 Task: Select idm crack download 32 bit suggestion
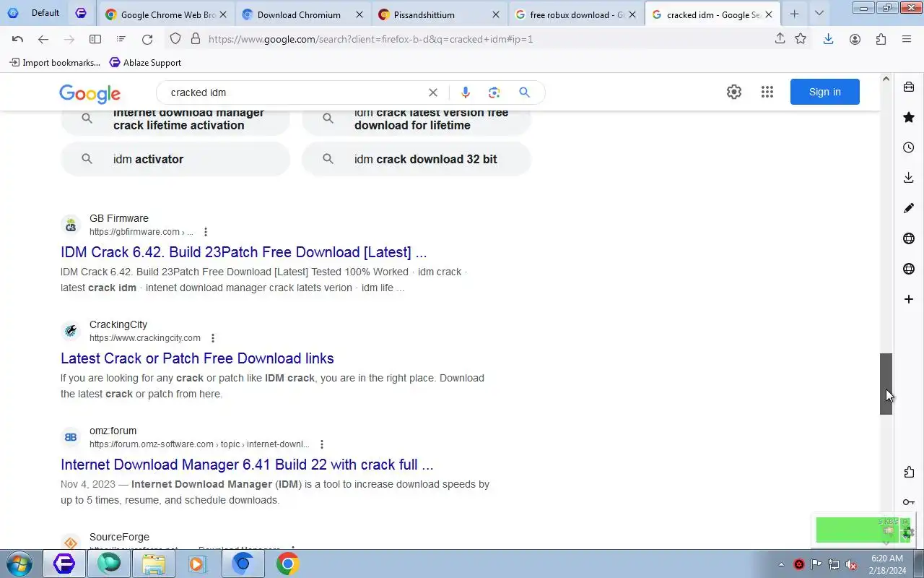(x=417, y=159)
